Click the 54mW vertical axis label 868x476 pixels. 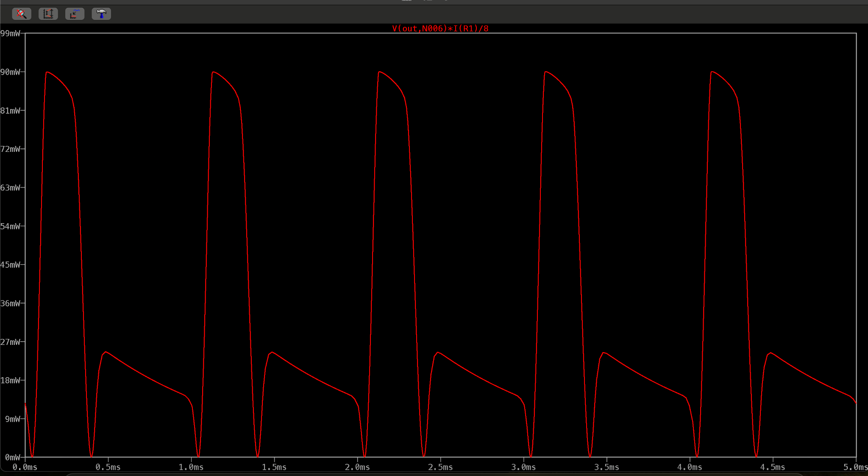pos(10,226)
